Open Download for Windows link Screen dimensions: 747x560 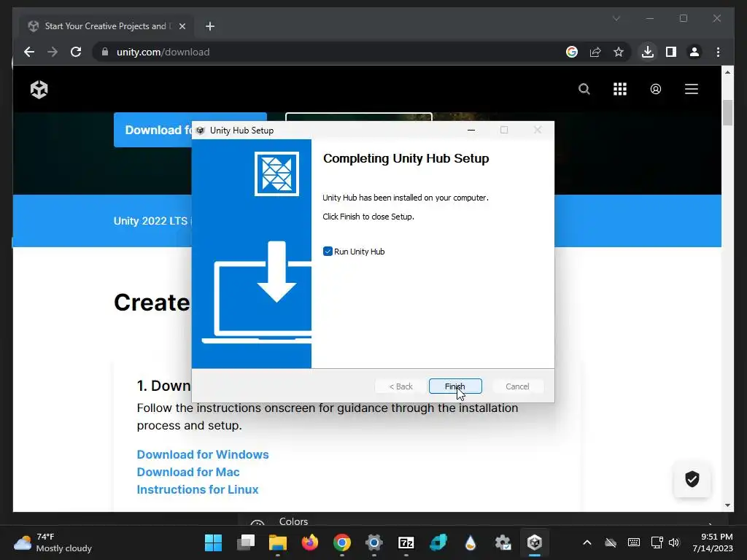point(203,454)
